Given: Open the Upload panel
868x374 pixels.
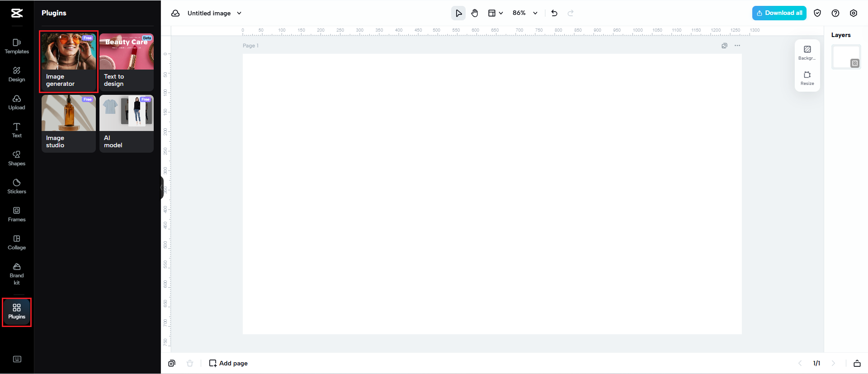Looking at the screenshot, I should (x=17, y=102).
